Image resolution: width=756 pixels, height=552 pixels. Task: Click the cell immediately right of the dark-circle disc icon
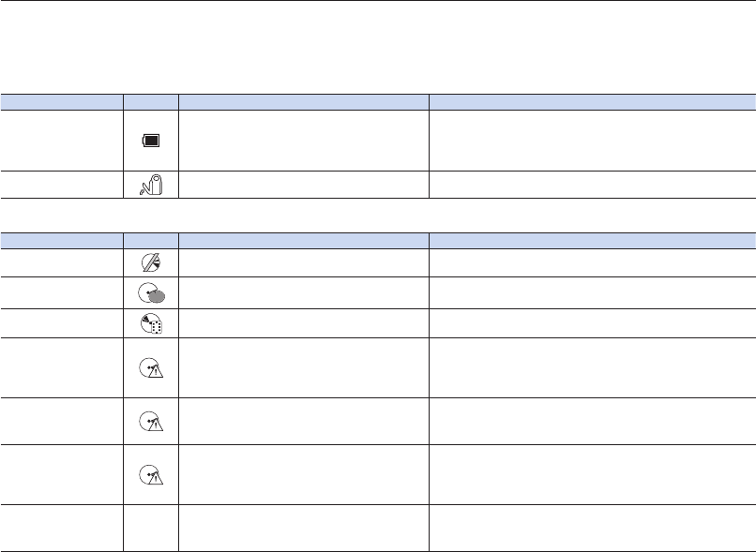[x=304, y=293]
